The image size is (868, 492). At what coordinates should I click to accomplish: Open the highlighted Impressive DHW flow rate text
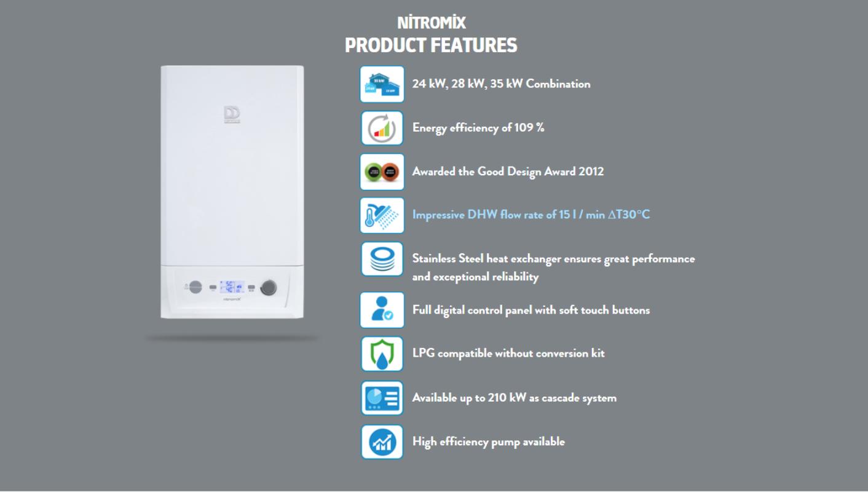[x=531, y=215]
